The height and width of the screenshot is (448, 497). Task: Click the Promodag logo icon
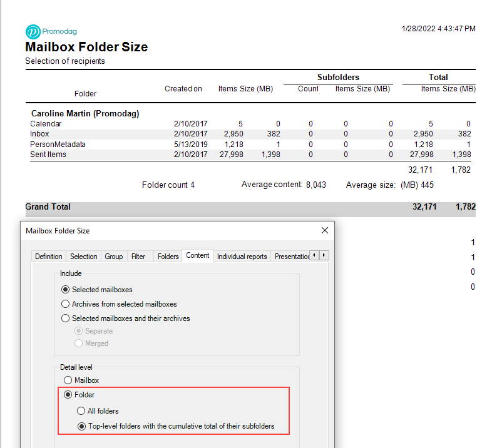[x=33, y=31]
